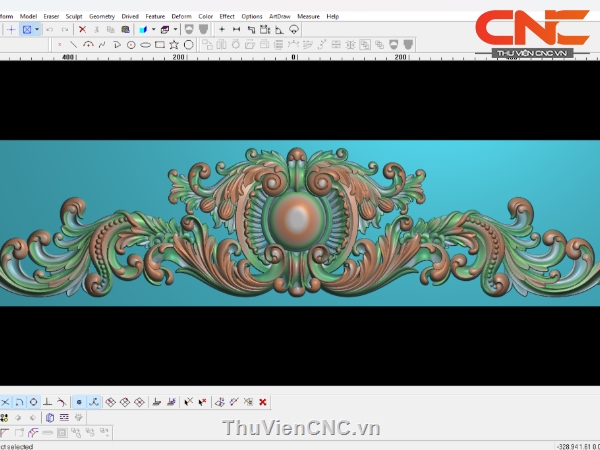Screen dimensions: 600x450
Task: Choose the rectangle drawing tool
Action: (x=160, y=45)
